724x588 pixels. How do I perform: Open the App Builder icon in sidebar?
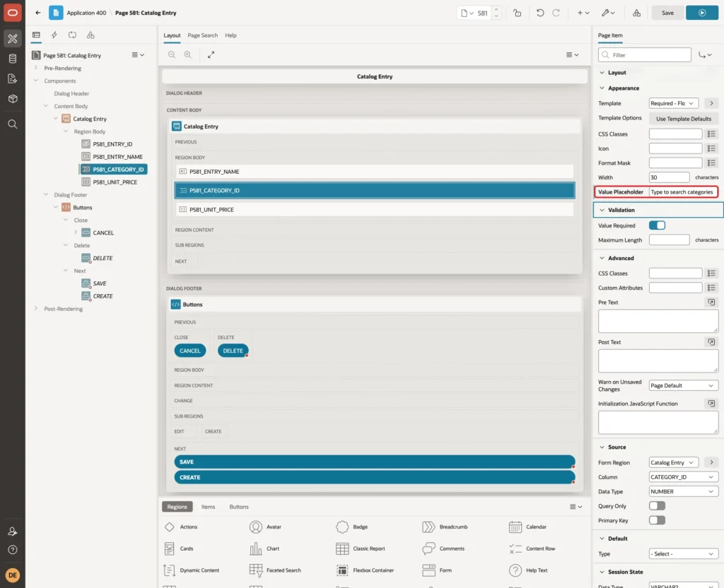coord(13,39)
